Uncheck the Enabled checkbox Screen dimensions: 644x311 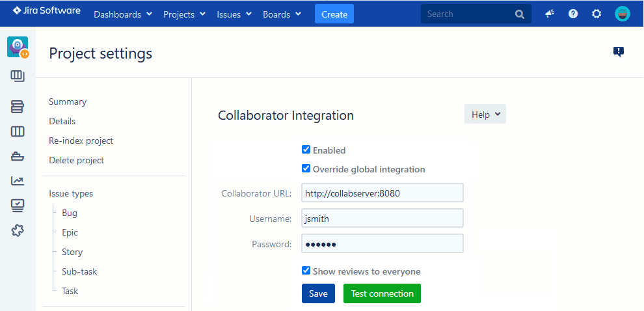tap(306, 150)
